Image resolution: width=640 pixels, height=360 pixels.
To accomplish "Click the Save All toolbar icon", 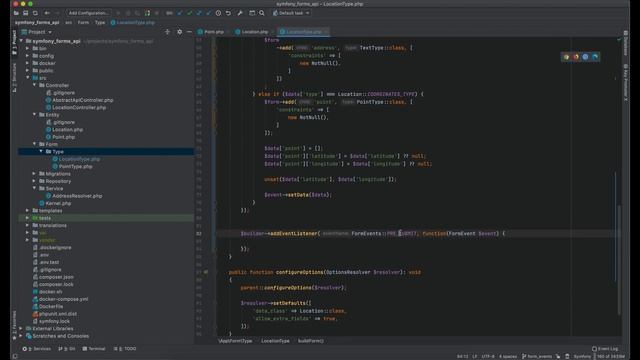I will [x=25, y=13].
